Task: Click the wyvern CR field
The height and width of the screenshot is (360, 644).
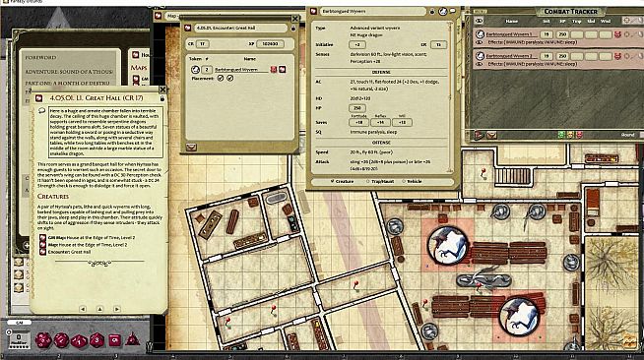Action: [x=438, y=44]
